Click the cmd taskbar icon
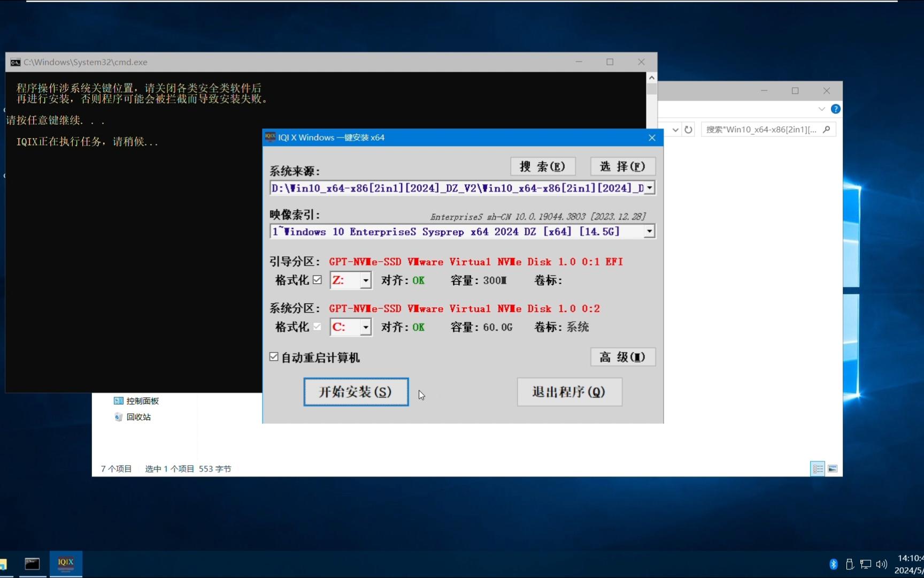 click(33, 564)
